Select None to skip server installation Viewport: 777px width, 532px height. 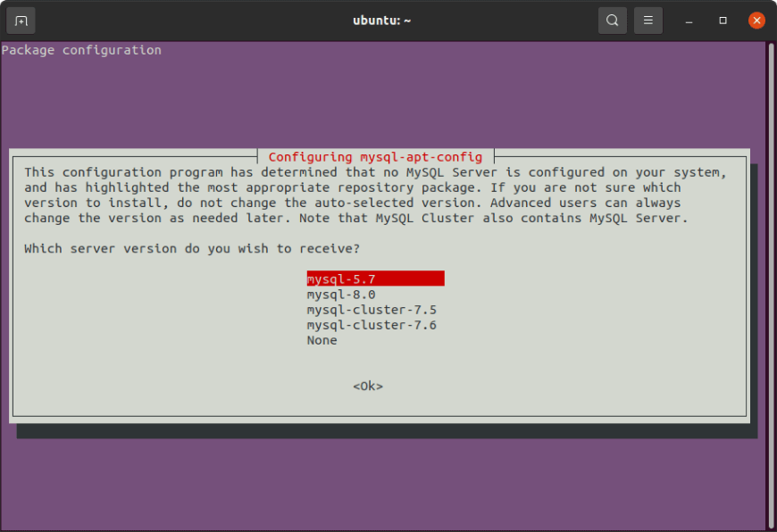click(322, 340)
